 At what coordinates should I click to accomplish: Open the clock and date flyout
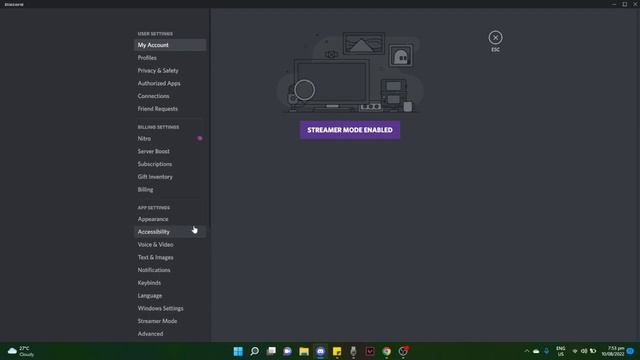(x=613, y=351)
